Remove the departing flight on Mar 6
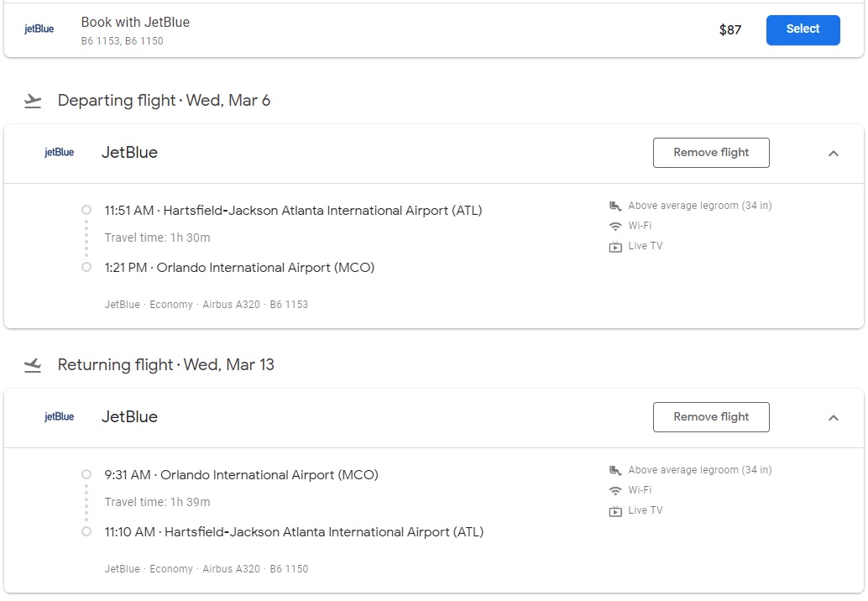Screen dimensions: 868x601 pos(711,153)
